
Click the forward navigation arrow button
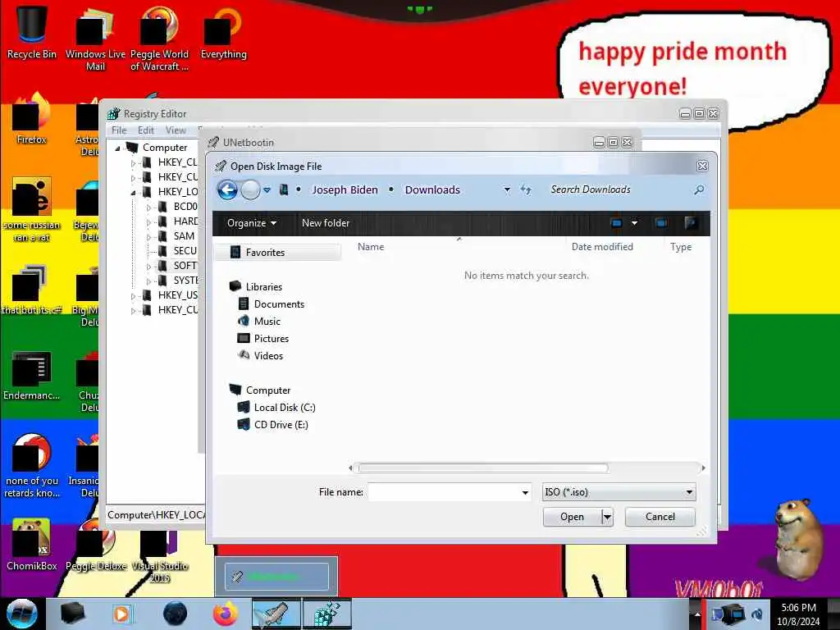250,189
